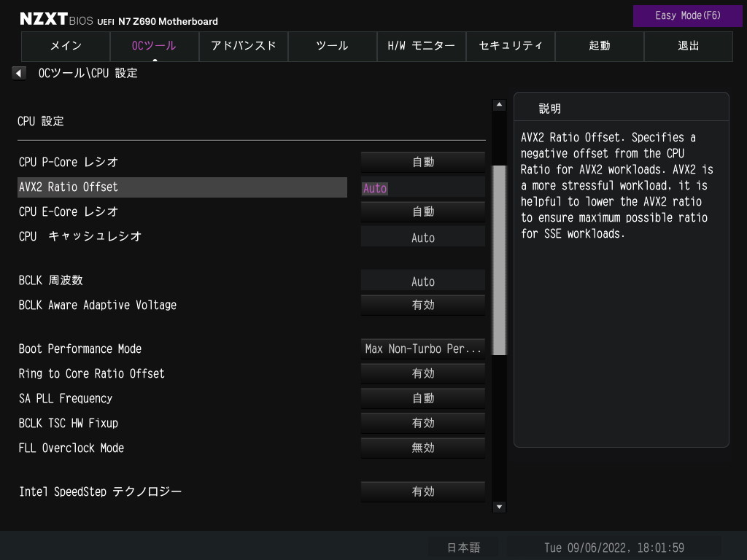Toggle Intel SpeedStep テクノロジー value
Image resolution: width=747 pixels, height=560 pixels.
tap(423, 491)
